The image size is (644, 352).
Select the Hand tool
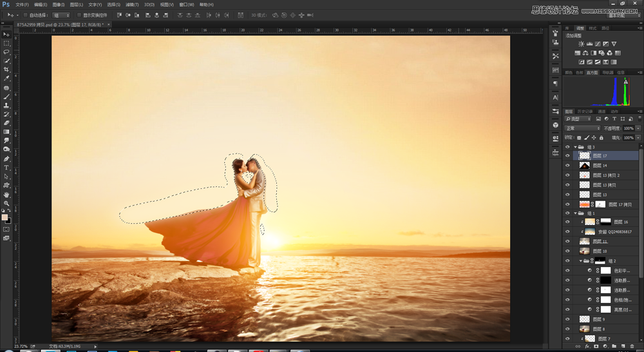coord(6,195)
